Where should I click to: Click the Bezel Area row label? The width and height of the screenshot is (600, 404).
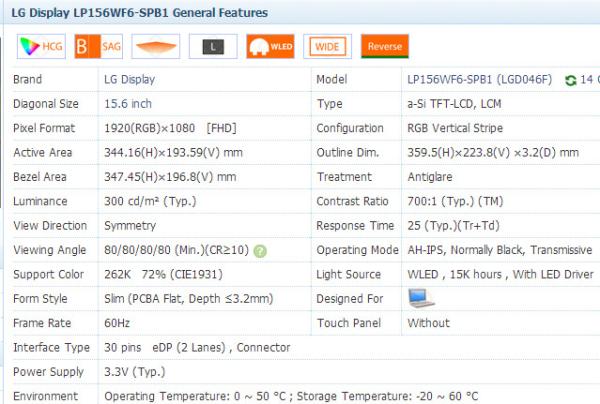[40, 177]
